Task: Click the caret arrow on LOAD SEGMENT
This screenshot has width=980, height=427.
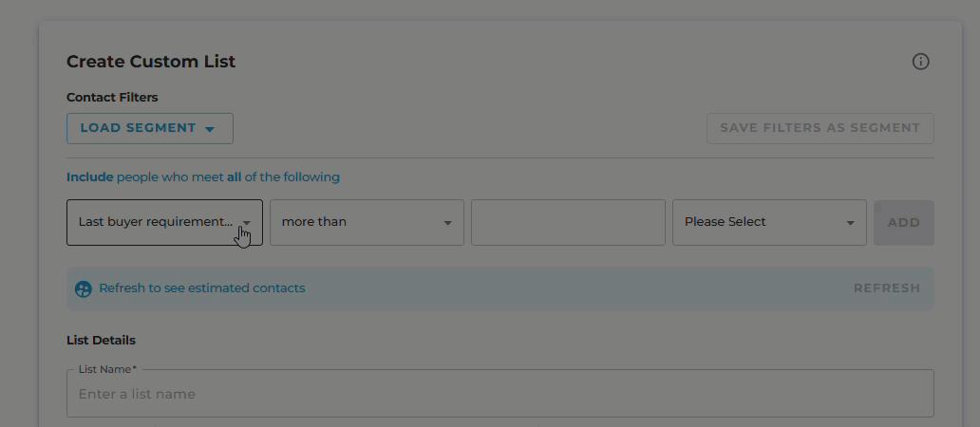Action: [x=210, y=129]
